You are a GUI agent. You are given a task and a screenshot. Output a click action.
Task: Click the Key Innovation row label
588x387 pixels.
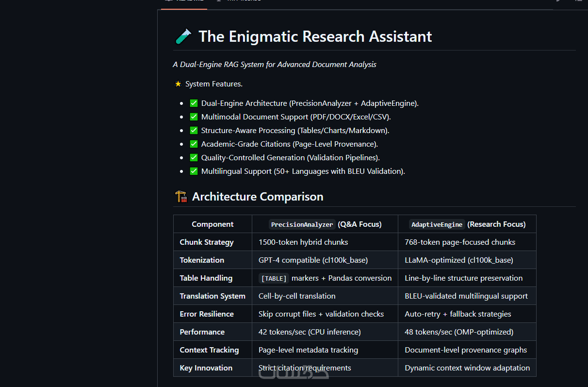coord(206,368)
